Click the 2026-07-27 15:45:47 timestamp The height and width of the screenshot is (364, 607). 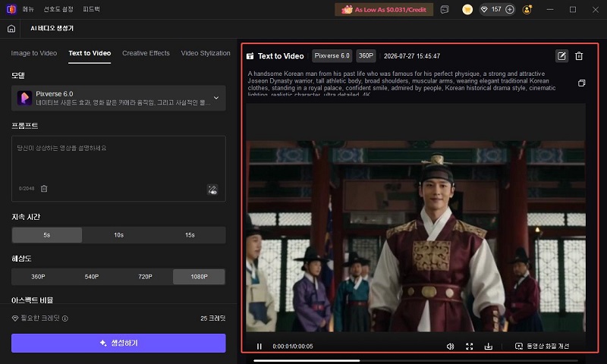click(412, 56)
